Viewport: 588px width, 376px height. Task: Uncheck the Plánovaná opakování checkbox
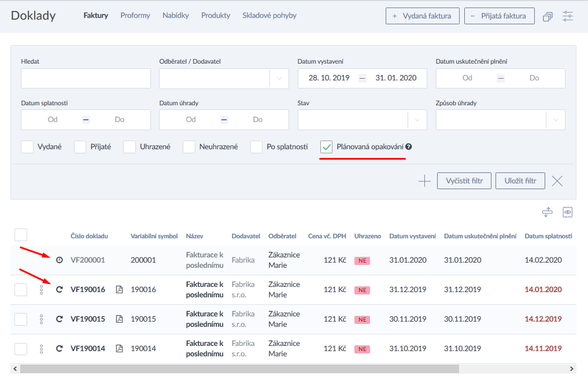point(327,147)
